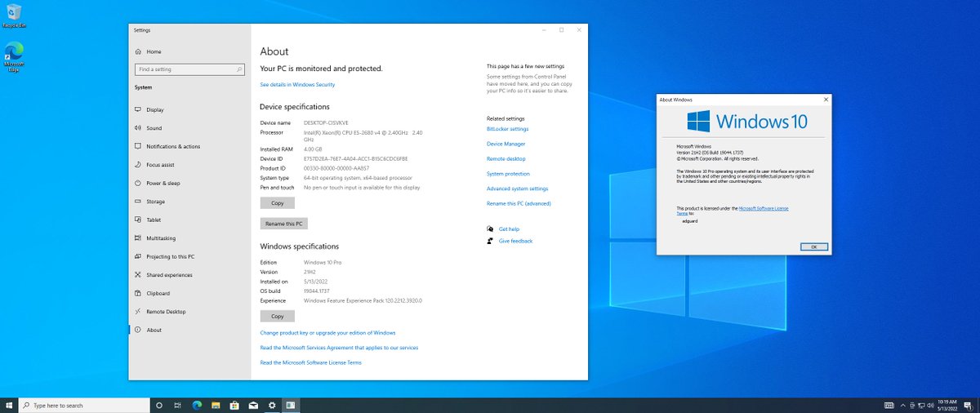Open BitLocker settings link
980x413 pixels.
(507, 129)
